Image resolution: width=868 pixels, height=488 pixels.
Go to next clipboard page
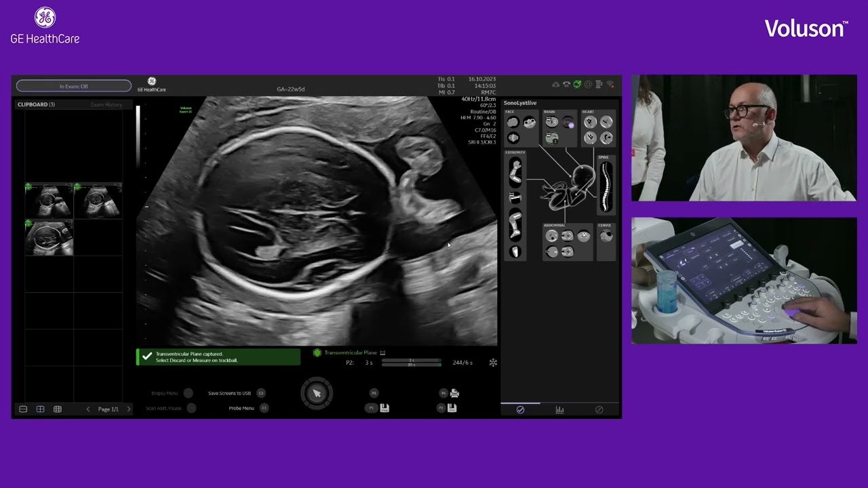coord(129,409)
